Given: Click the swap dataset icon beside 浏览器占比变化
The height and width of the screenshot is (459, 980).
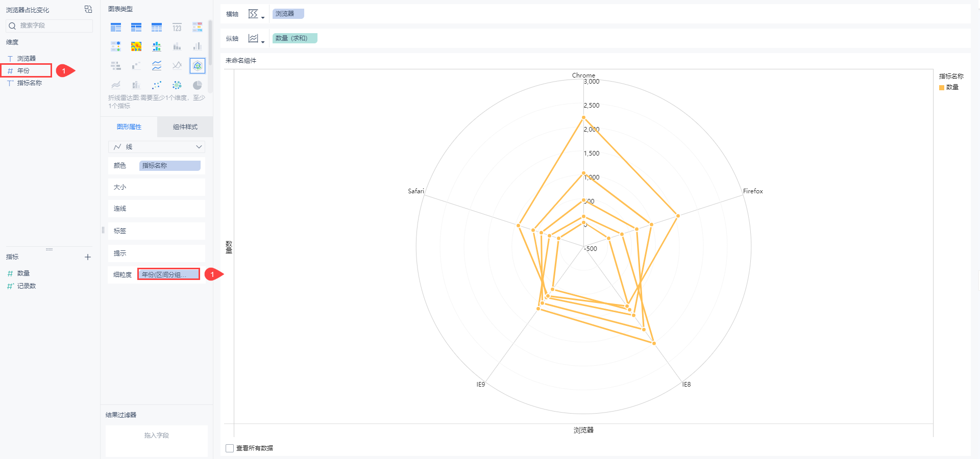Looking at the screenshot, I should click(x=88, y=9).
